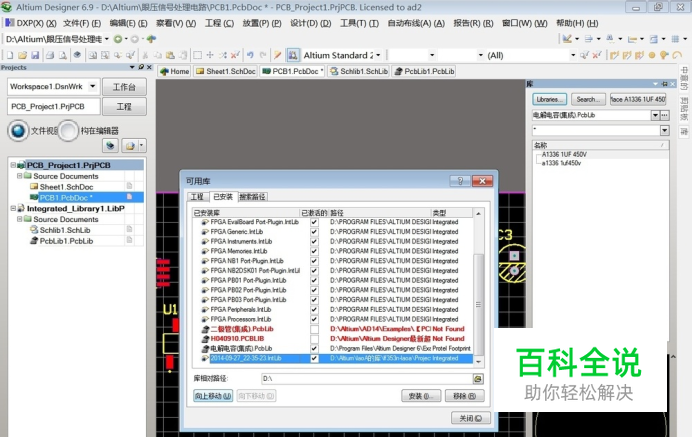Check the 二极管(集成).PcbLib activated checkbox
Screen dimensions: 692x437
pos(314,329)
